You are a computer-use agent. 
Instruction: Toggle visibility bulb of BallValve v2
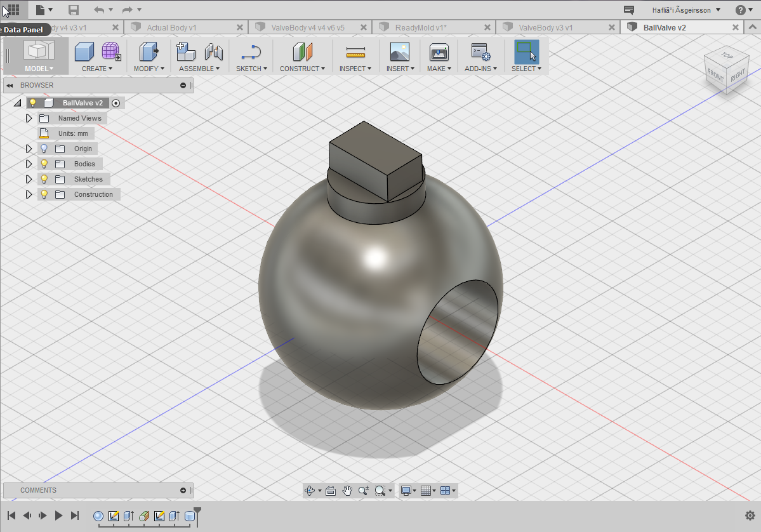click(33, 102)
